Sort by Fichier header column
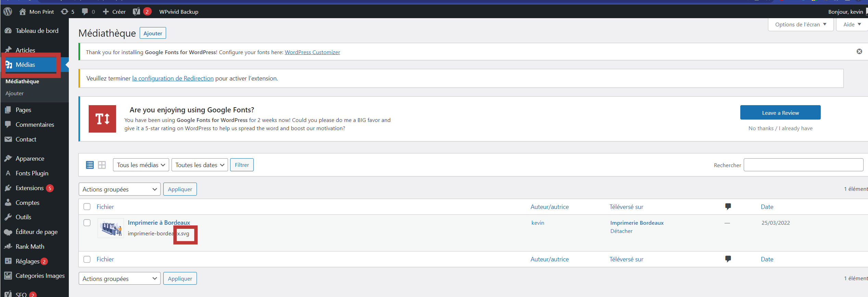868x297 pixels. (105, 207)
